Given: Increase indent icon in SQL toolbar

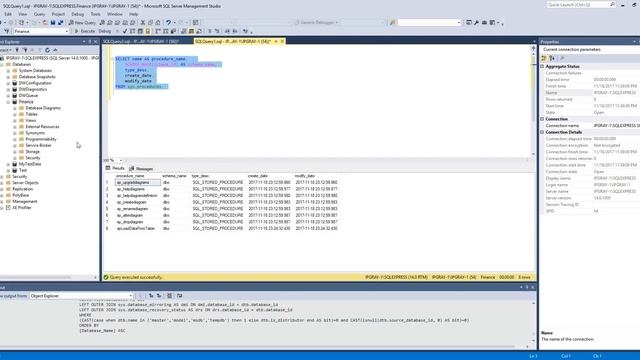Looking at the screenshot, I should point(235,31).
